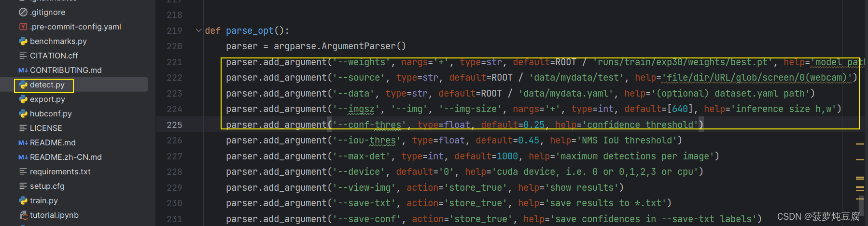Image resolution: width=868 pixels, height=226 pixels.
Task: Select README.zh-CN.md in the tree
Action: coord(66,157)
